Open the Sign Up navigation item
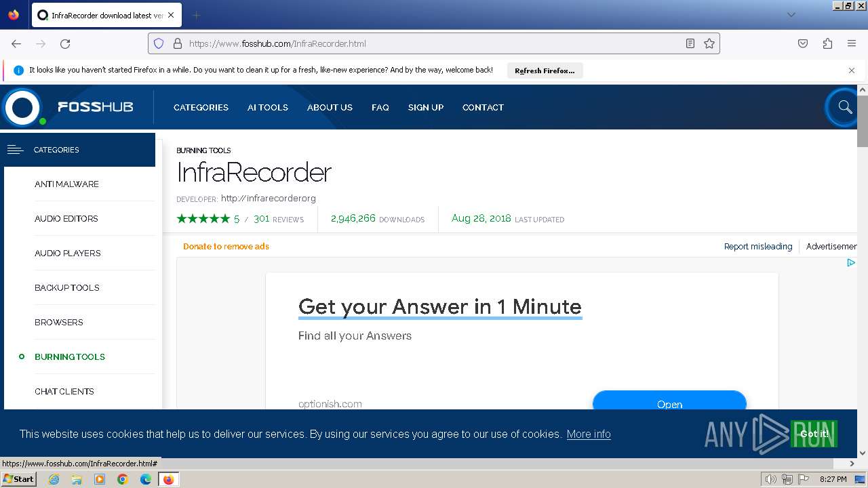 [426, 107]
